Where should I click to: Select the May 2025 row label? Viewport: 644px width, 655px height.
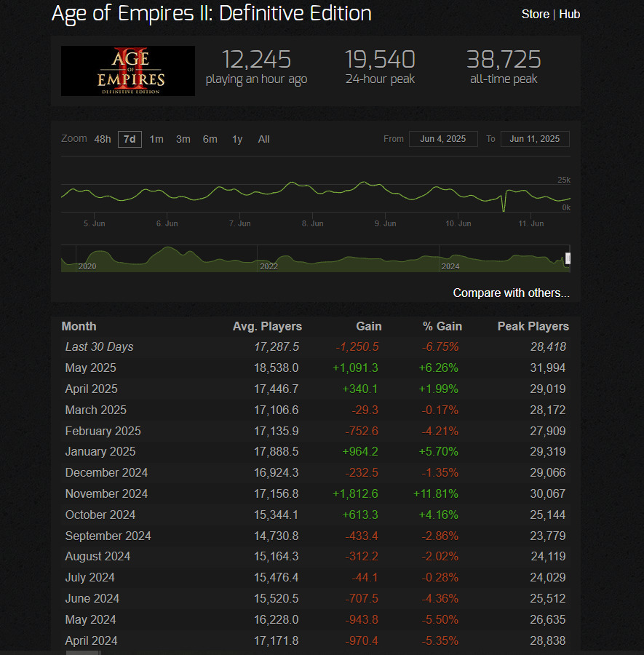[x=91, y=368]
